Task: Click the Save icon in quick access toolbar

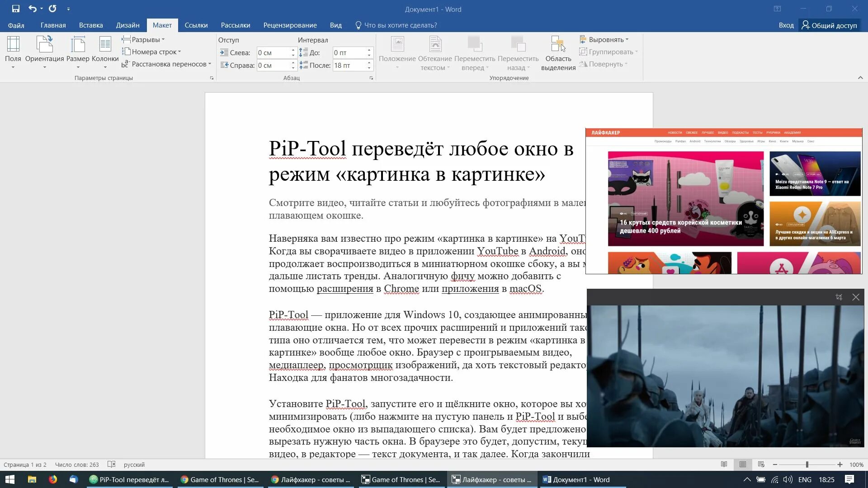Action: coord(16,9)
